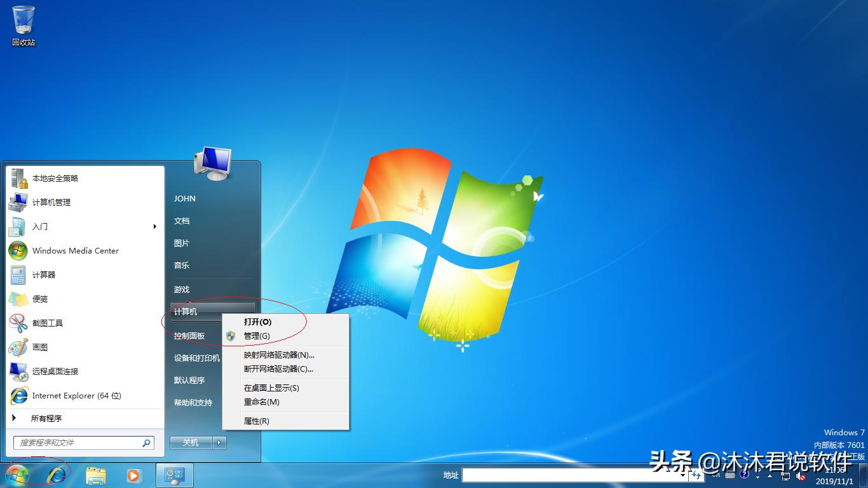Screen dimensions: 868x488
Task: Open 帮助和支持
Action: pyautogui.click(x=194, y=402)
